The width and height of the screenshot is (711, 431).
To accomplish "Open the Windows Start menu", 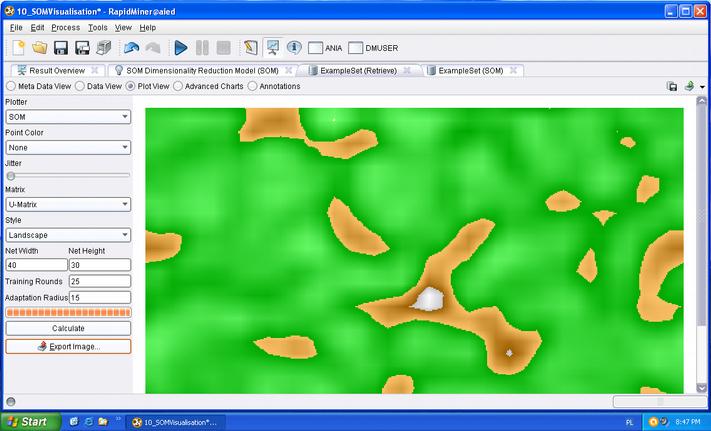I will point(30,421).
